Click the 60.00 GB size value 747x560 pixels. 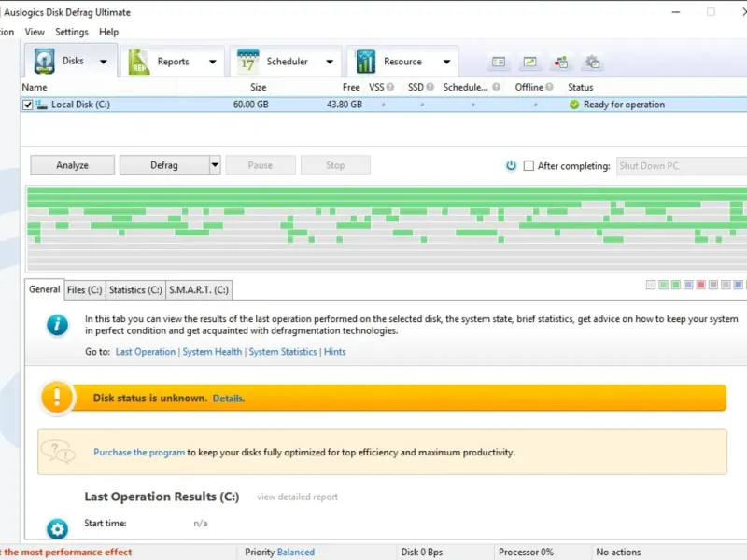[250, 105]
